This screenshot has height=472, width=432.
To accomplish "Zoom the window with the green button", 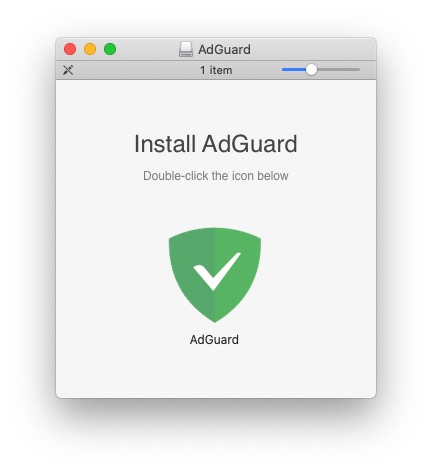I will (x=110, y=49).
